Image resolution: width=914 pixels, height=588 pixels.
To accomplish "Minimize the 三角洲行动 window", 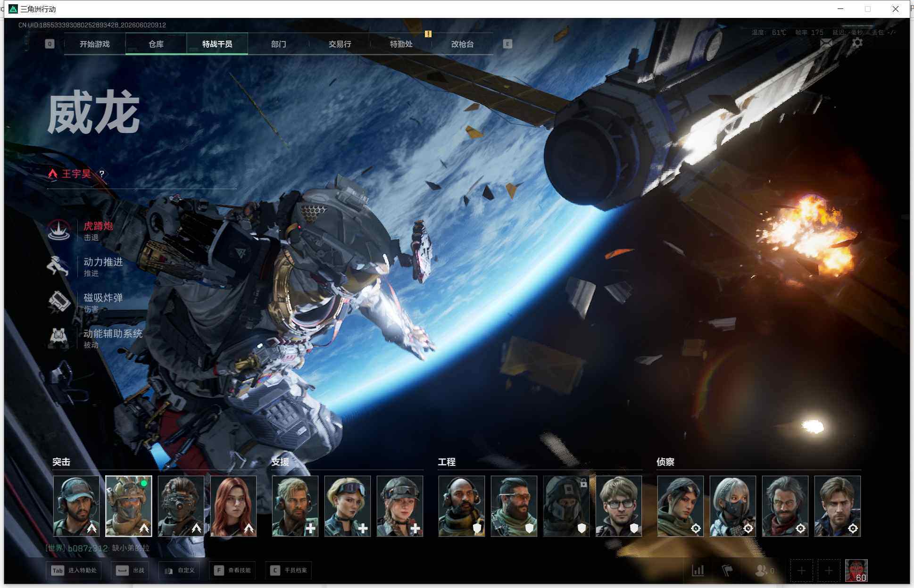I will pos(840,9).
